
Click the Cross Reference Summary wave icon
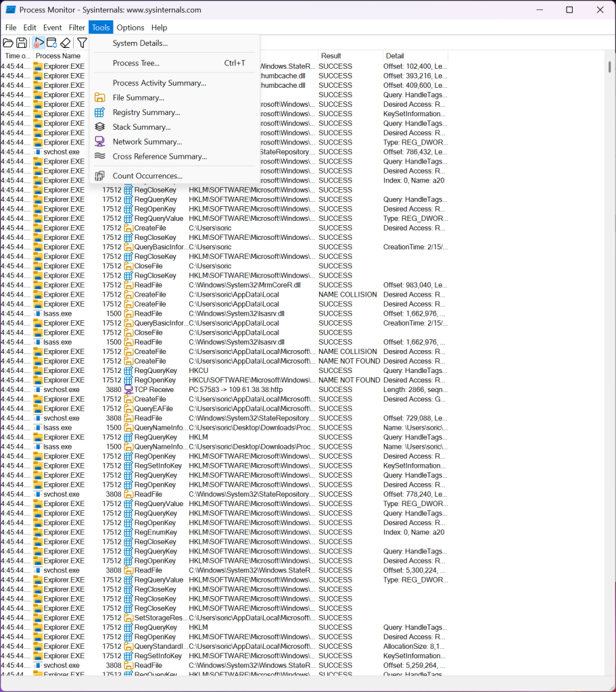click(x=100, y=156)
